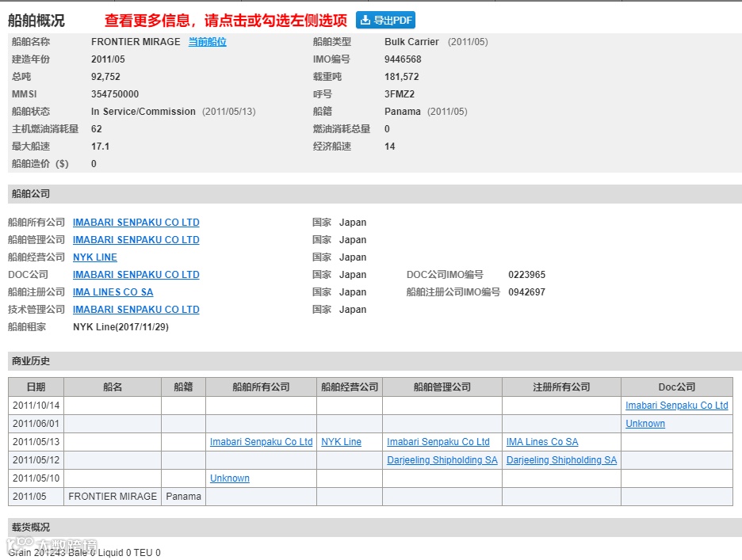Click date cell 2011/06/01
The width and height of the screenshot is (742, 560).
tap(36, 424)
